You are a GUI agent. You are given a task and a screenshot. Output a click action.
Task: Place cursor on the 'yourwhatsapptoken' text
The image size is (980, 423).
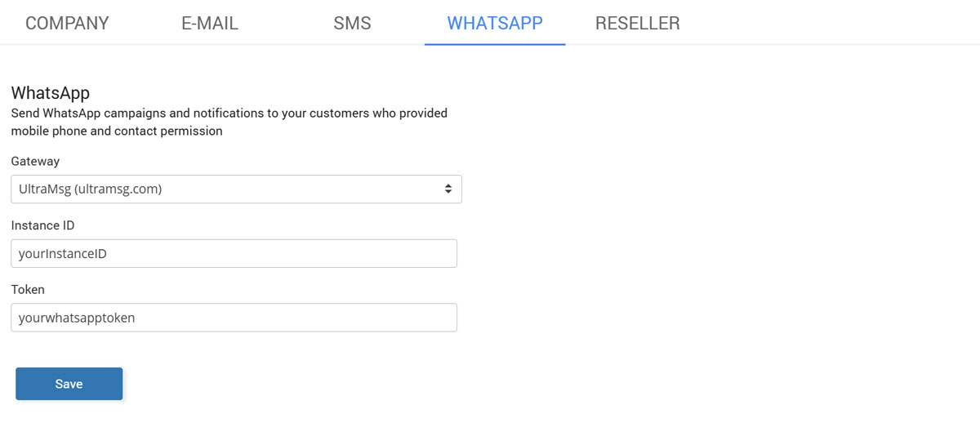(x=77, y=318)
